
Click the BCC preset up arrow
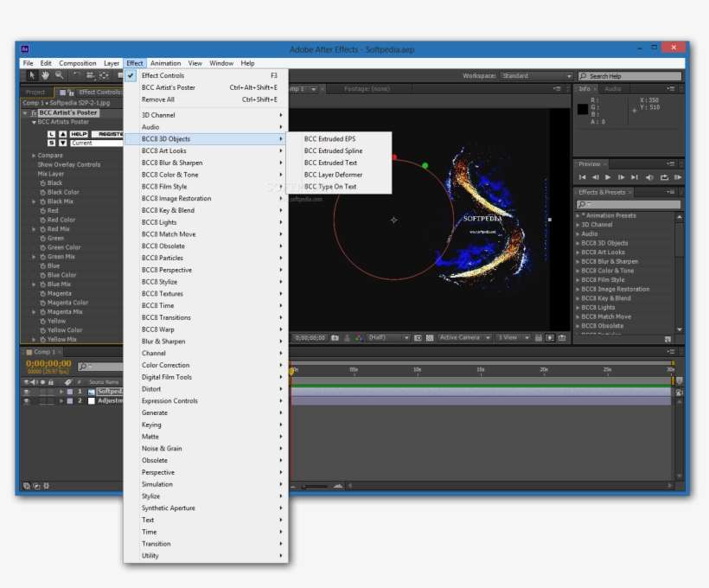tap(63, 134)
